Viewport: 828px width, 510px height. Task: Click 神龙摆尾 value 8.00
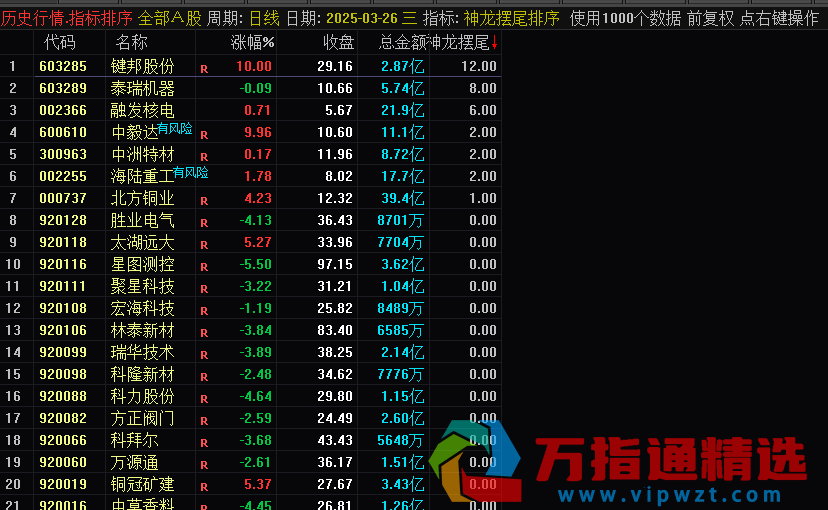coord(483,88)
